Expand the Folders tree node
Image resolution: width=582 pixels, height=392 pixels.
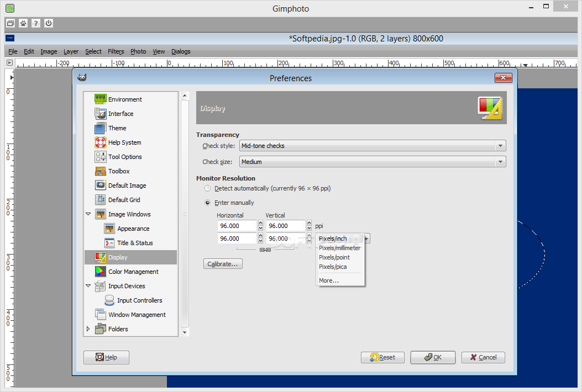pyautogui.click(x=88, y=329)
